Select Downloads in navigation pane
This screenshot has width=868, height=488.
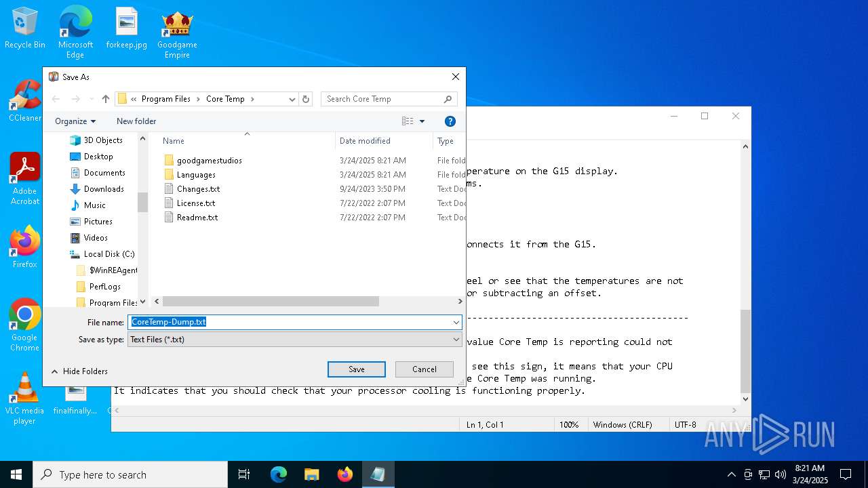click(97, 189)
